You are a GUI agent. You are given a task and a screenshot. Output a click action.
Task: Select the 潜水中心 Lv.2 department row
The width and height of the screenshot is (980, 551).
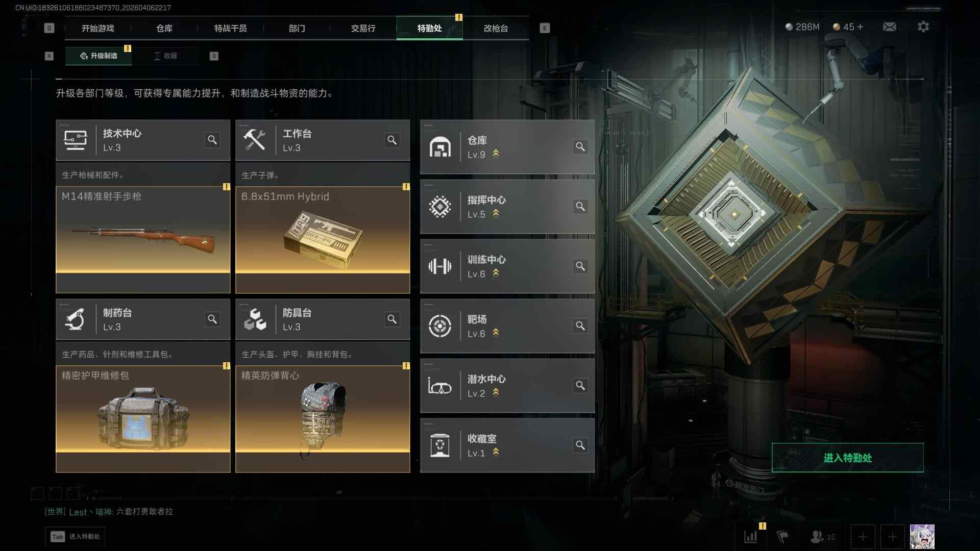pyautogui.click(x=507, y=386)
